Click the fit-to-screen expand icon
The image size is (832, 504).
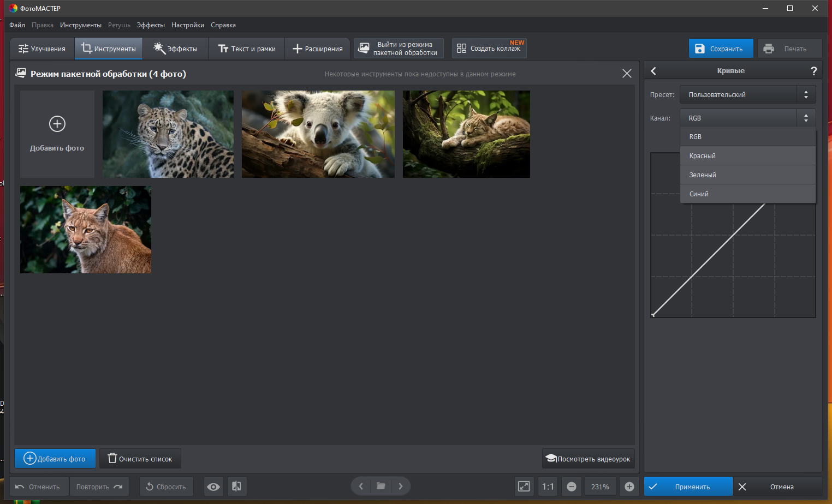tap(524, 487)
